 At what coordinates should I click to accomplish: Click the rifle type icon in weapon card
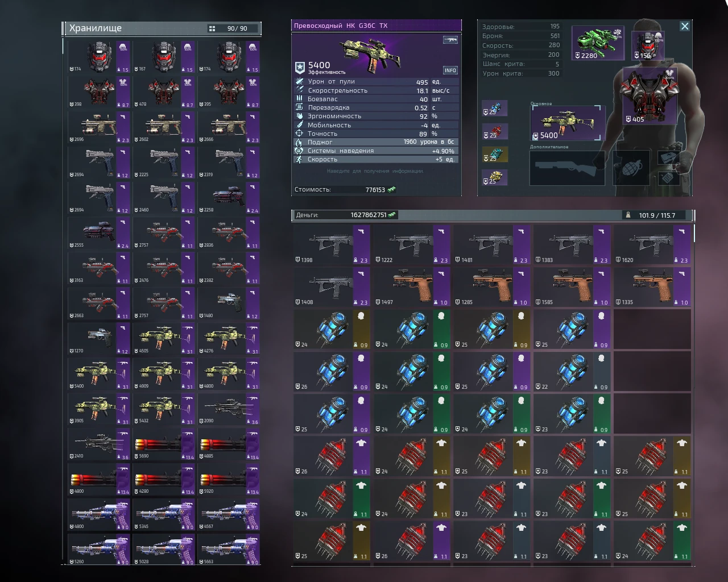point(450,40)
